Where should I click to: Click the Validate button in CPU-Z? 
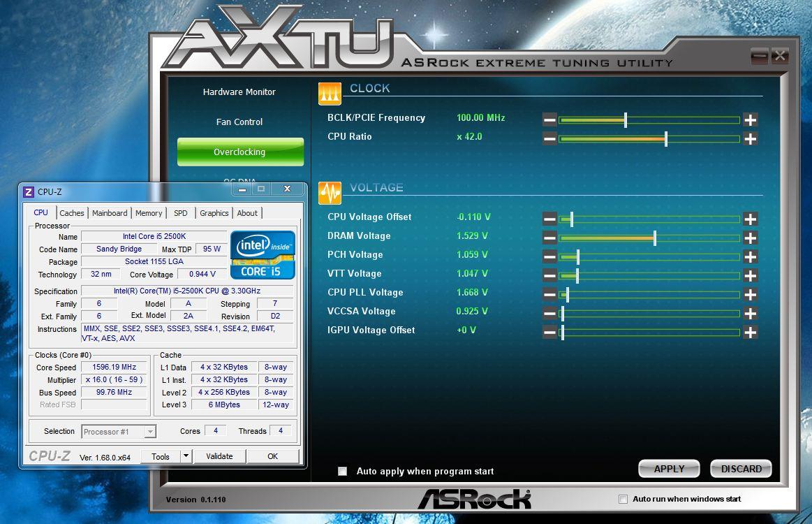[219, 456]
